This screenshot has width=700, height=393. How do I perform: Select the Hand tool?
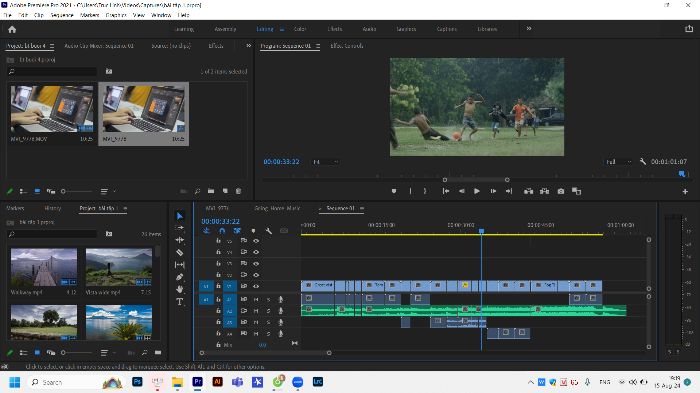(x=180, y=289)
